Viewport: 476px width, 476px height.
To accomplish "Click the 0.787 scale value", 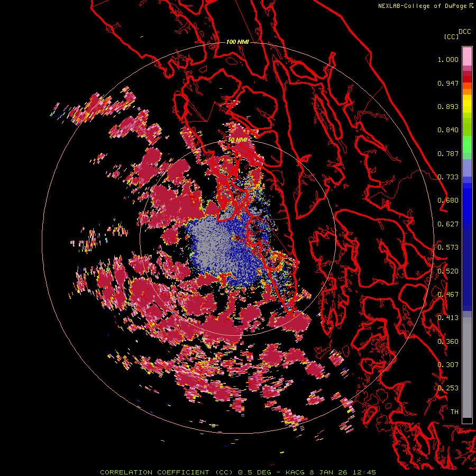I will click(448, 153).
